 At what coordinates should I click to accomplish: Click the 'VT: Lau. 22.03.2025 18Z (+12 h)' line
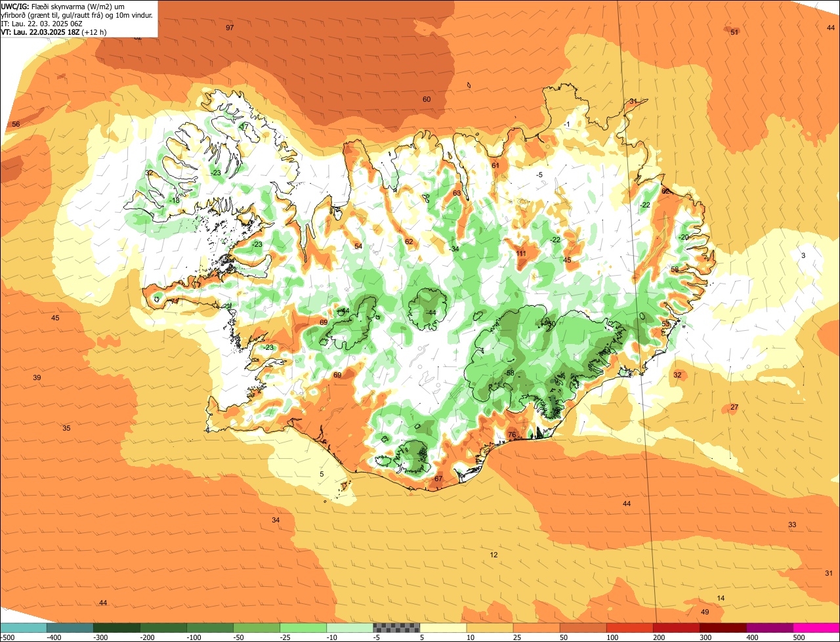click(54, 32)
